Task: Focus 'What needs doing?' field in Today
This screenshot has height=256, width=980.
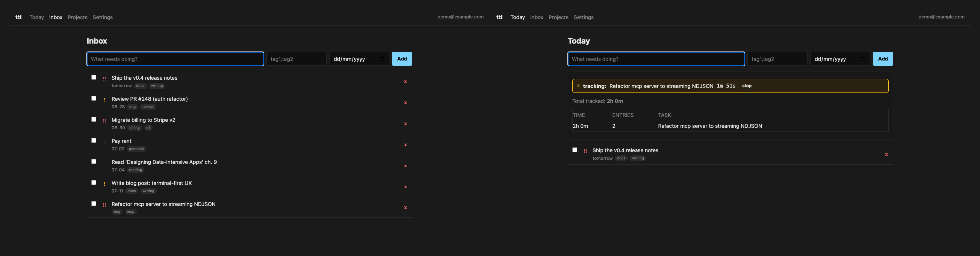Action: (656, 59)
